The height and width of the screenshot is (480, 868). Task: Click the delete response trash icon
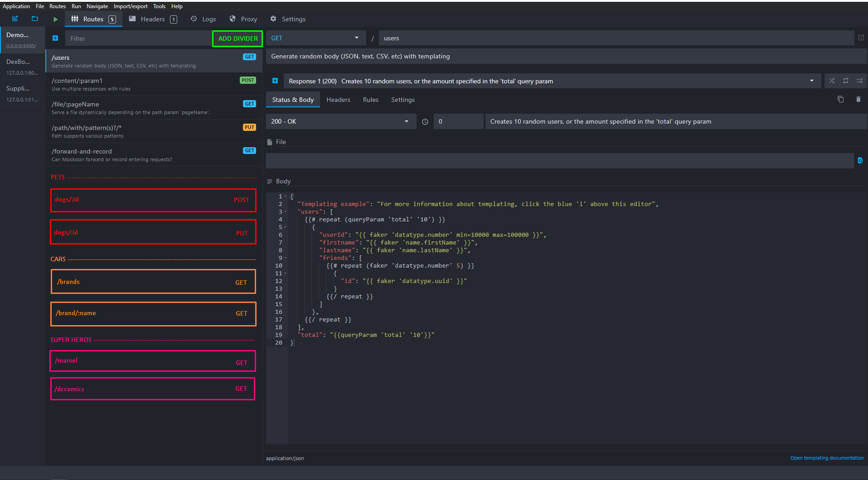tap(858, 100)
